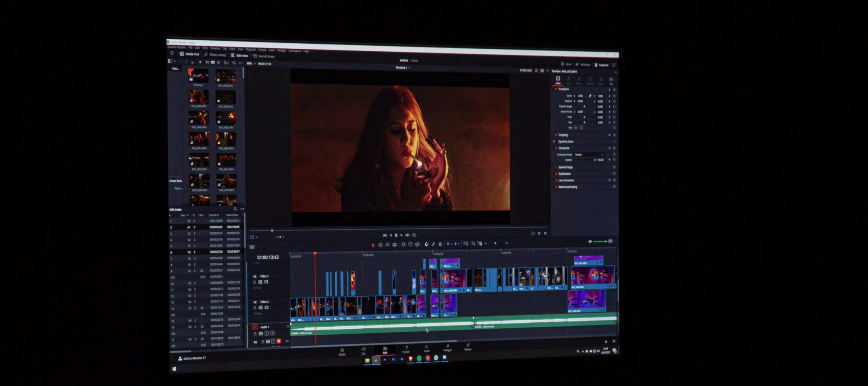Image resolution: width=868 pixels, height=386 pixels.
Task: Open the Playback menu
Action: point(251,50)
